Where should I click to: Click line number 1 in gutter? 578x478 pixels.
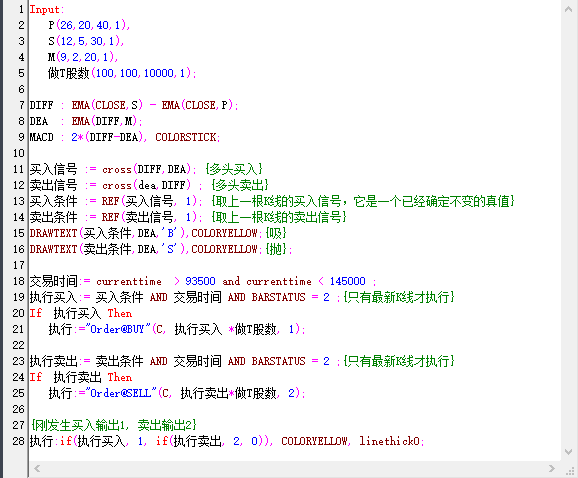tap(21, 9)
